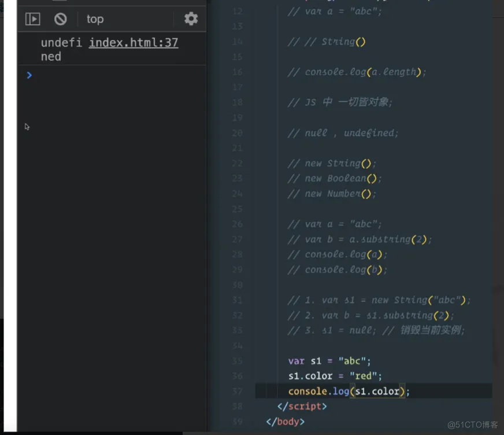Toggle the console sidebar panel icon
Screen dimensions: 504x435
click(x=33, y=19)
